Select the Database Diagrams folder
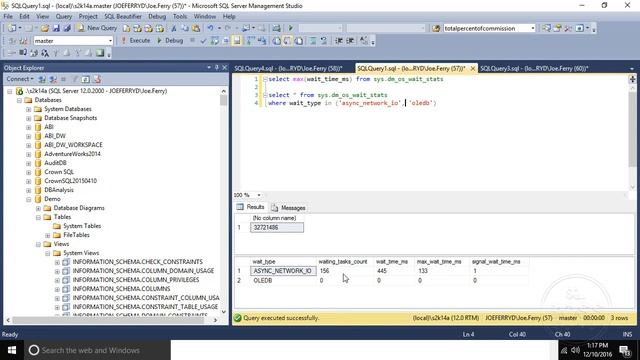The image size is (640, 360). (x=79, y=208)
